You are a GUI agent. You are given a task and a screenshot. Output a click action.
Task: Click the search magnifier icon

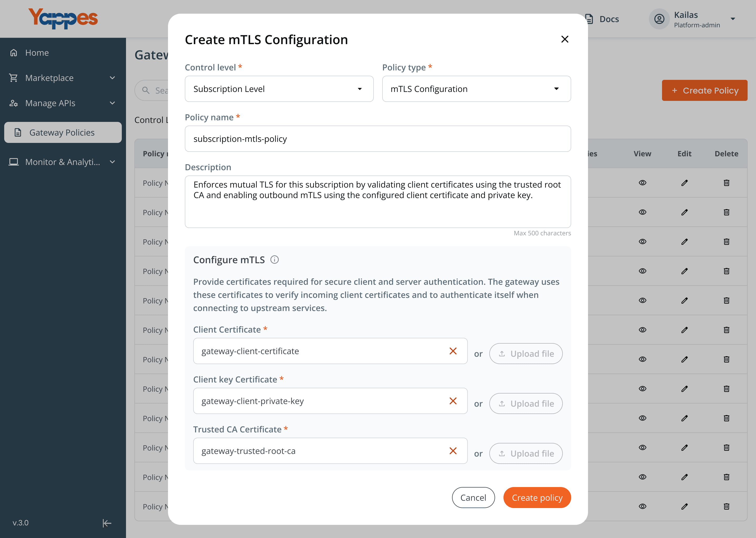146,90
